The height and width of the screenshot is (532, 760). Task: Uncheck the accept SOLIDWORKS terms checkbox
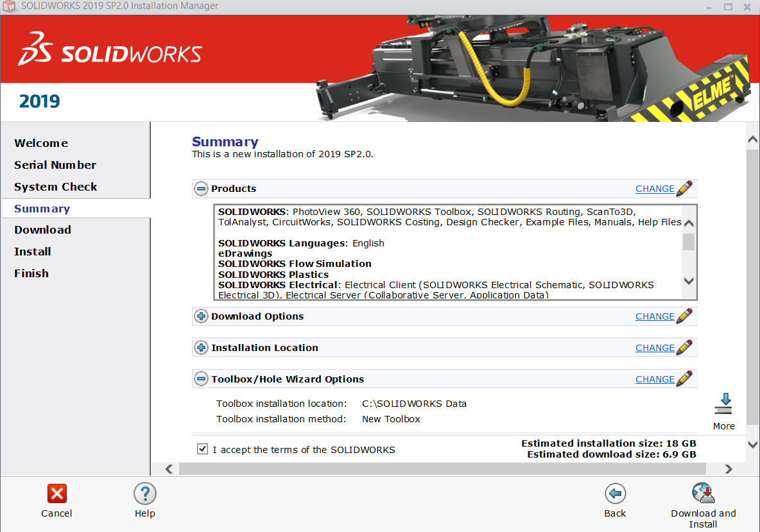[x=203, y=449]
